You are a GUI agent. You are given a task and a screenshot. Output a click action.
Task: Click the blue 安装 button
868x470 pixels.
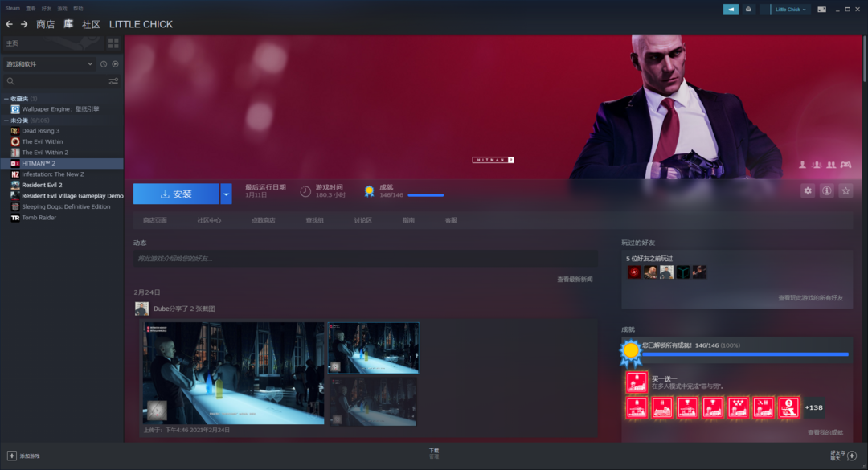pyautogui.click(x=177, y=194)
